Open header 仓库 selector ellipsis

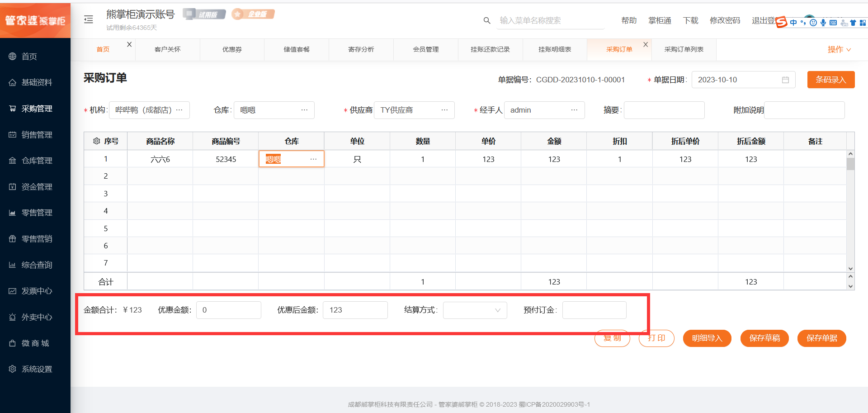[x=305, y=110]
